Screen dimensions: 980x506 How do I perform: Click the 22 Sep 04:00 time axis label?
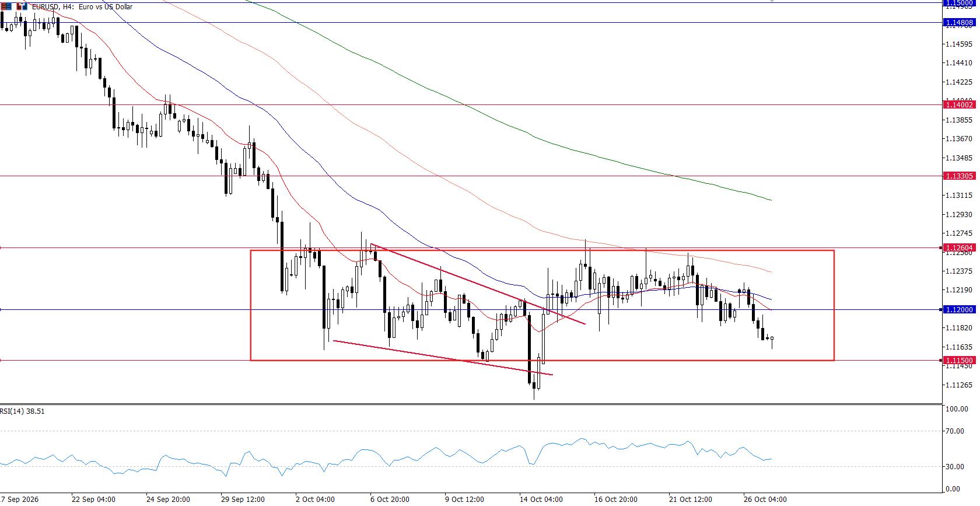(x=93, y=500)
